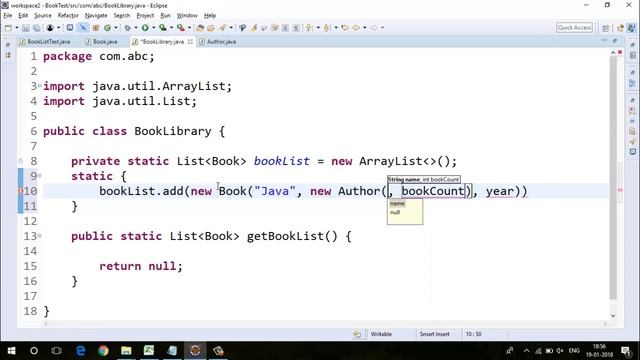Switch to the highlighted Java EE perspective icon
This screenshot has height=360, width=640.
click(631, 28)
